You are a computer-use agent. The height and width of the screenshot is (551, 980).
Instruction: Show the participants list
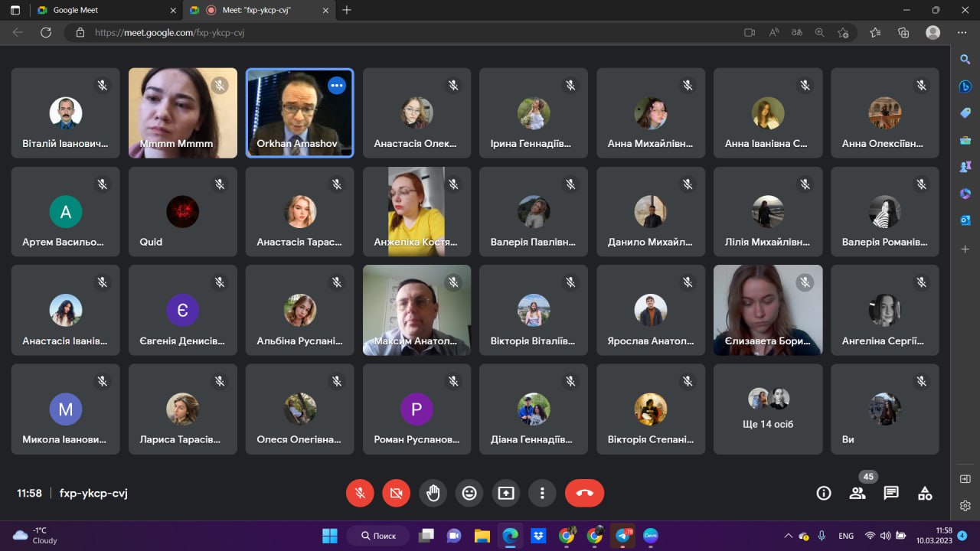click(857, 494)
